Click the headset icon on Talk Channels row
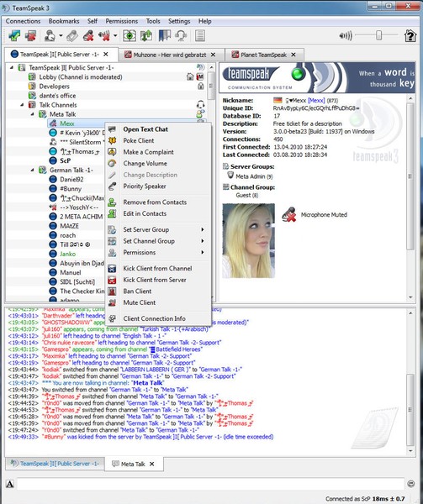 200,105
